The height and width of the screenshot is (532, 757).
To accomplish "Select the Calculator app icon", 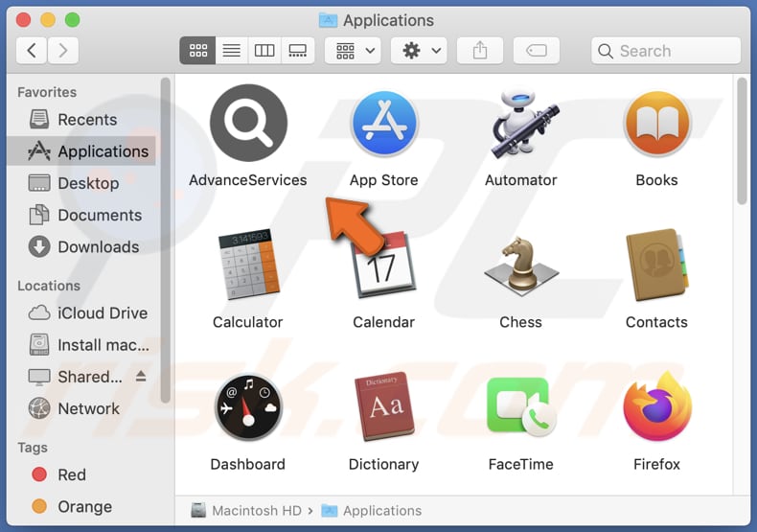I will click(x=248, y=265).
